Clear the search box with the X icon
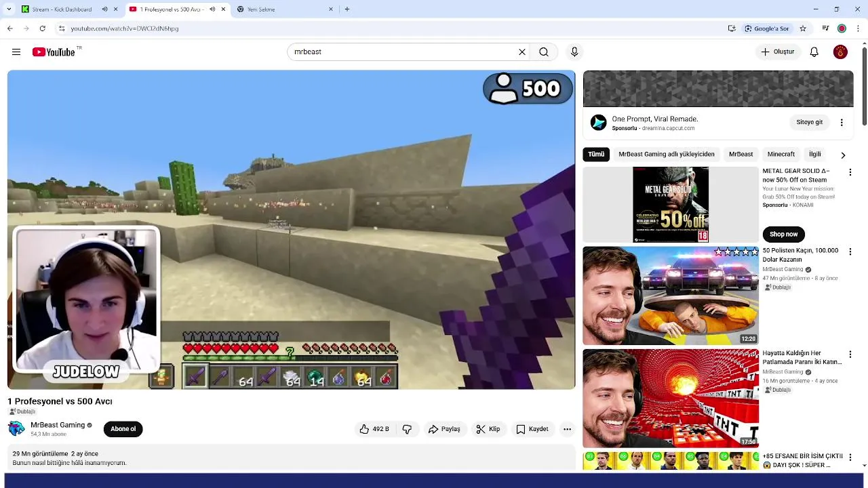Screen dimensions: 868x488 tap(522, 52)
